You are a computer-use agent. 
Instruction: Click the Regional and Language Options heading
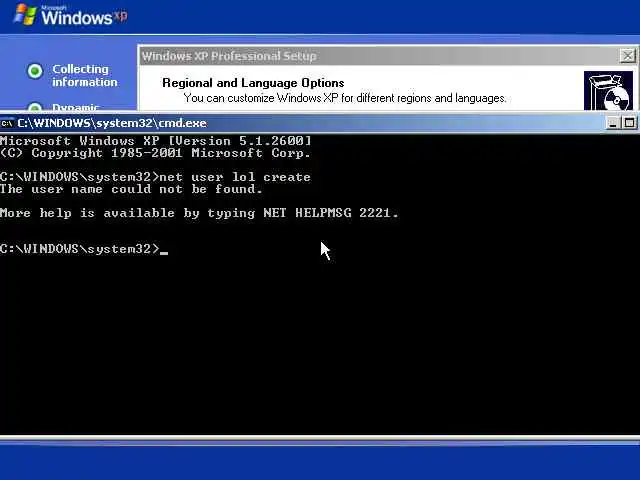click(x=253, y=83)
